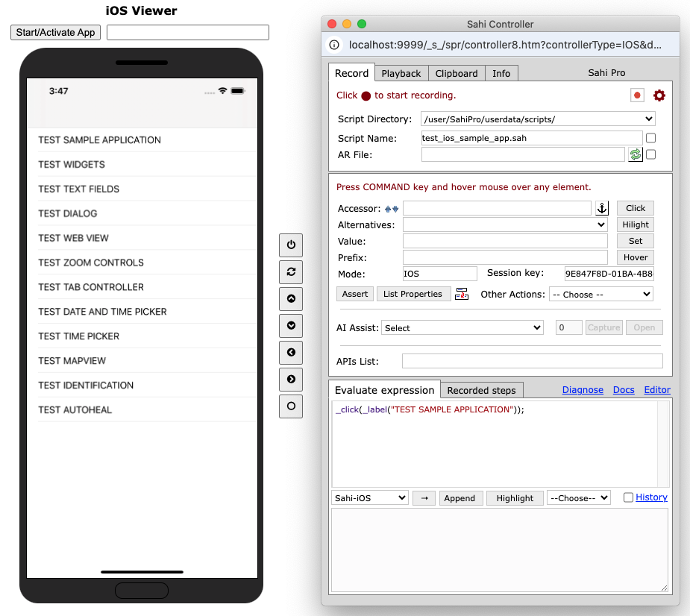
Task: Open settings via the gear icon
Action: (659, 95)
